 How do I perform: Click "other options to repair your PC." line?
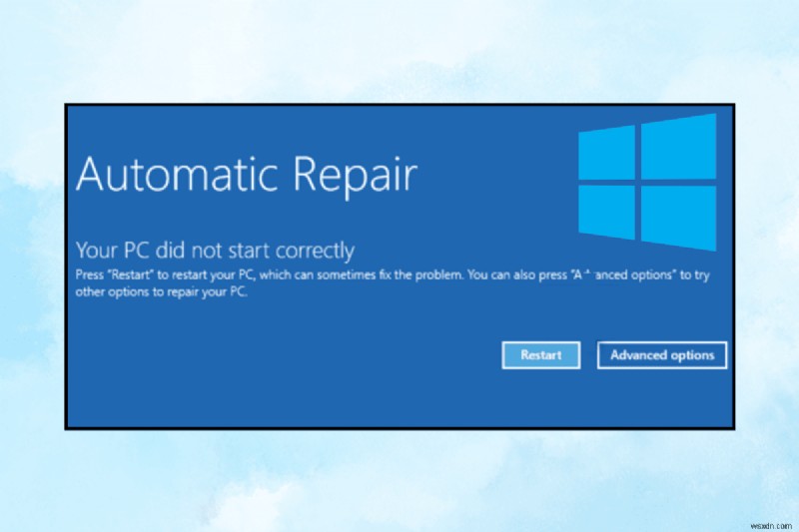(162, 291)
